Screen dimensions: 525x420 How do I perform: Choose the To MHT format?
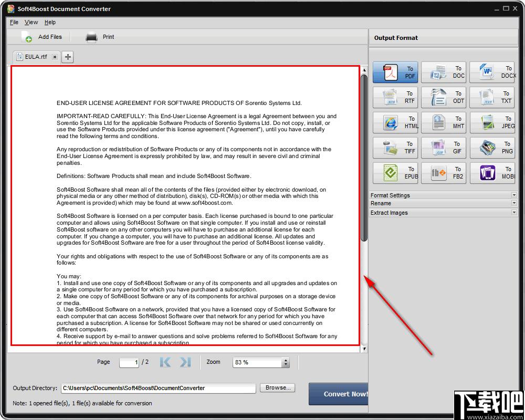[x=443, y=122]
